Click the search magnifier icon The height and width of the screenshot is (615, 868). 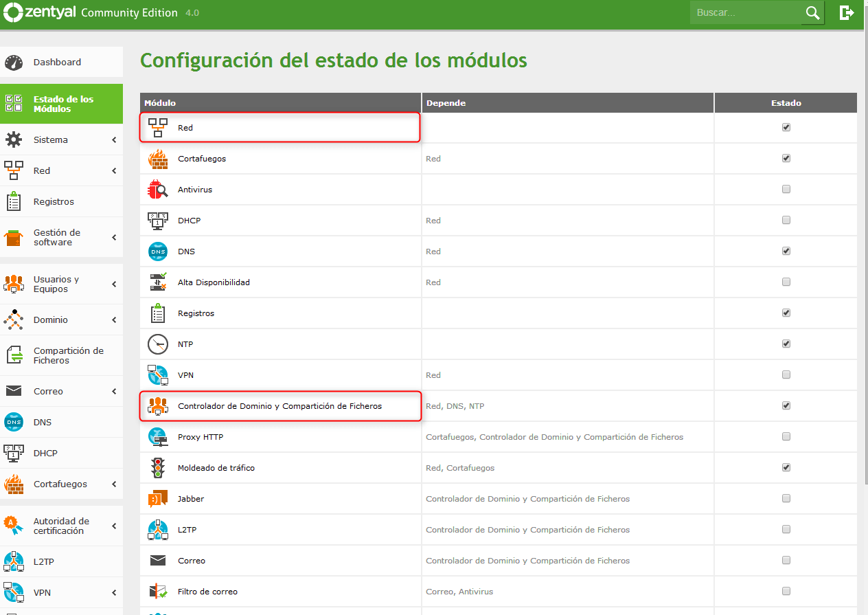pos(812,13)
